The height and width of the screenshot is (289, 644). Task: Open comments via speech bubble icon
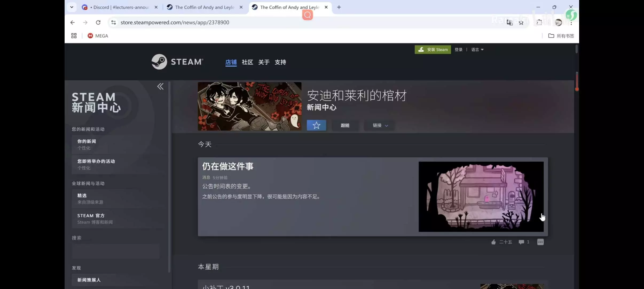click(521, 242)
